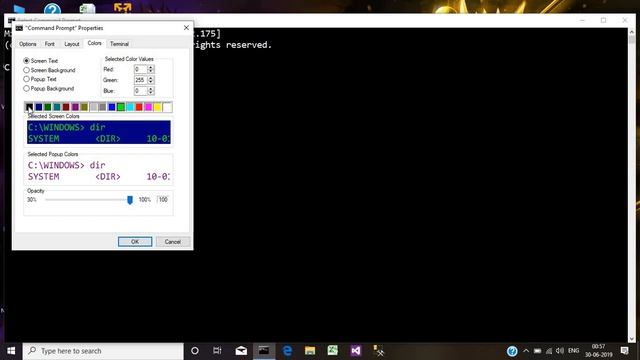This screenshot has width=640, height=360.
Task: Open File Explorer from taskbar
Action: coord(310,351)
